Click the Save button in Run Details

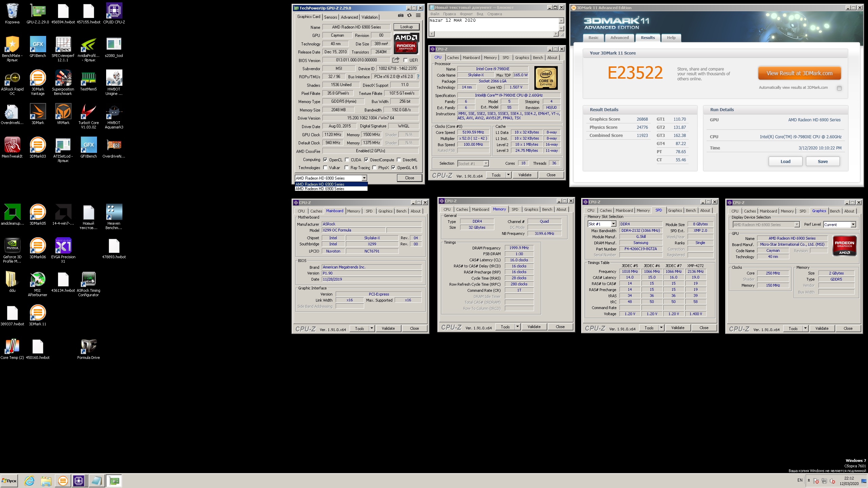click(823, 162)
